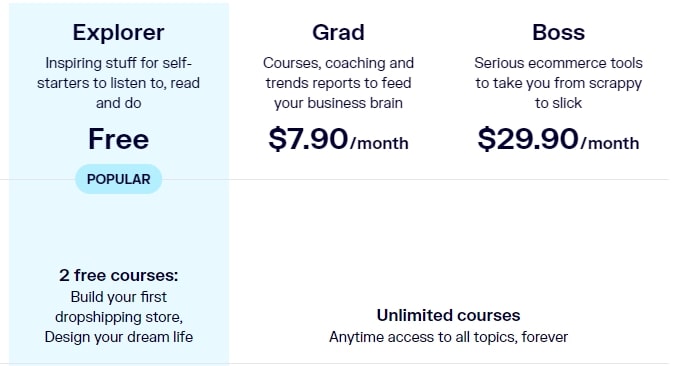
Task: Click 'Inspiring stuff for self-' line
Action: click(x=118, y=63)
